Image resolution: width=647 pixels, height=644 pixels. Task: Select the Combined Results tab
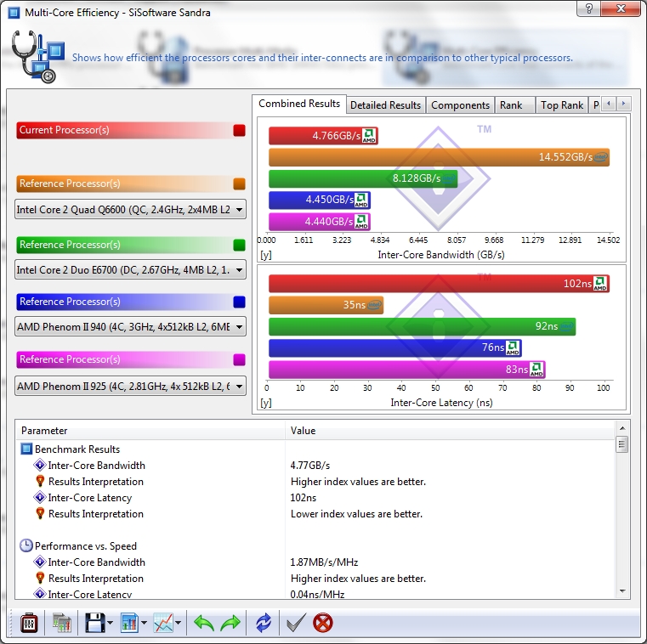[299, 104]
